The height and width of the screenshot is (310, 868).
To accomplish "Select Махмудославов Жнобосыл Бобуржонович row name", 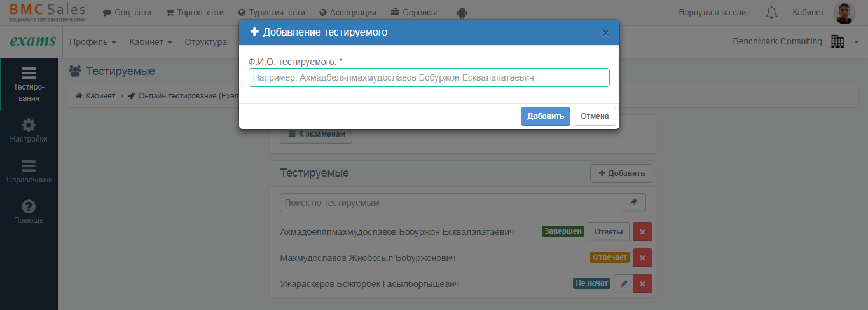I will [368, 258].
